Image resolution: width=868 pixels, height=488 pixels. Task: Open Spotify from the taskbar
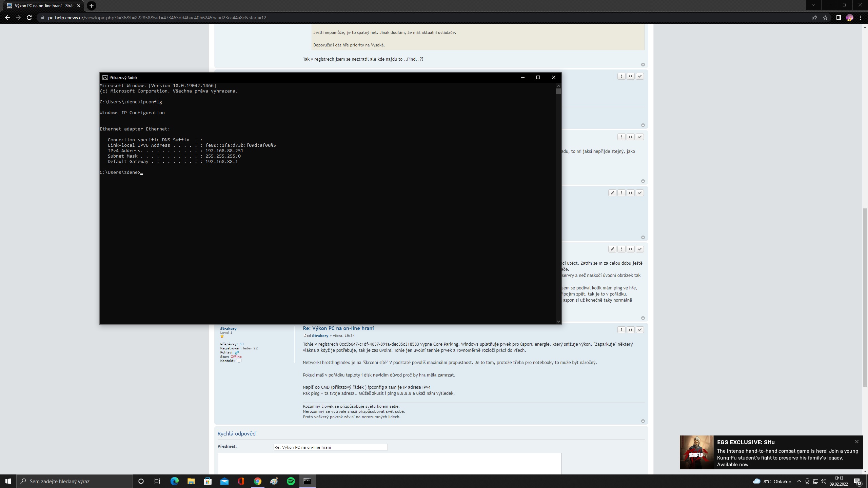point(291,481)
